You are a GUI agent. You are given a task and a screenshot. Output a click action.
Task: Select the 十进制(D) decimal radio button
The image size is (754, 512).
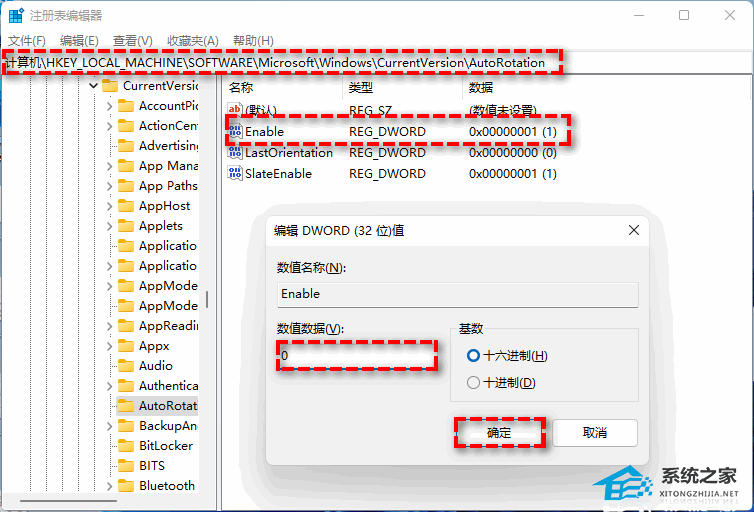pos(473,383)
